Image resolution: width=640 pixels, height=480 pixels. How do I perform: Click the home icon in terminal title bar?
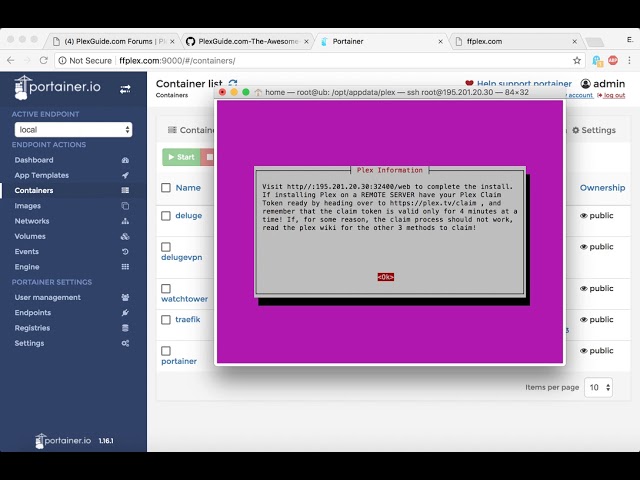click(x=258, y=92)
